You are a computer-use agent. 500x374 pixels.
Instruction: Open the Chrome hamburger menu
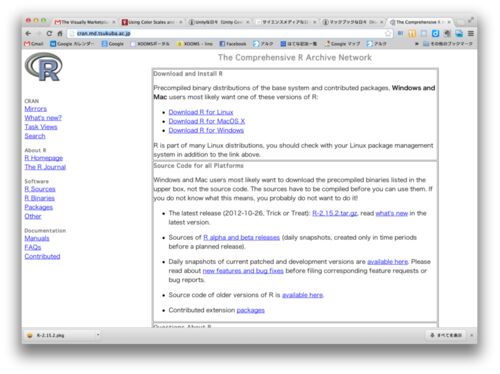point(471,33)
